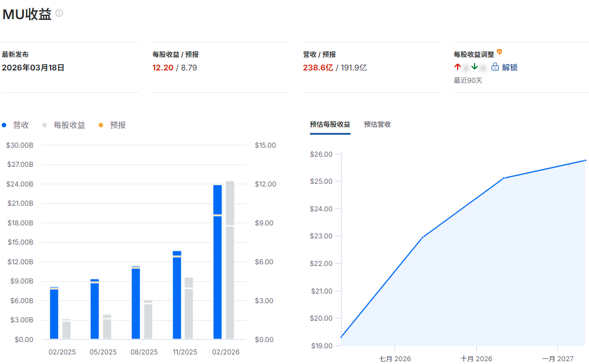Click the gray EPS bar for 02/2026

(230, 260)
